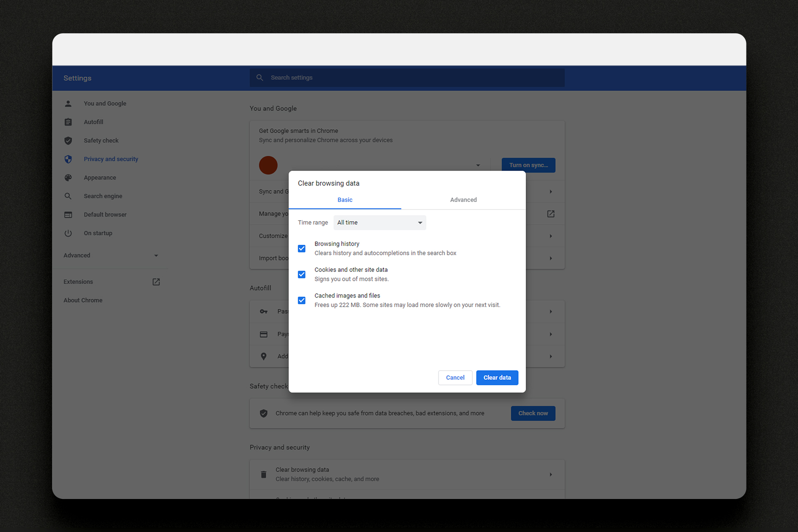Uncheck Cookies and other site data checkbox
798x532 pixels.
302,274
